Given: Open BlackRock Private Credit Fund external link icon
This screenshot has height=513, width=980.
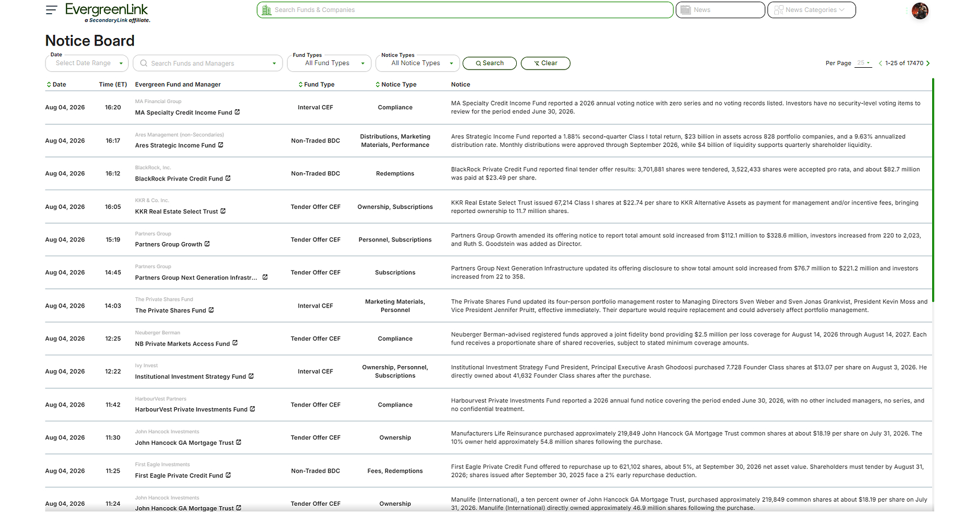Looking at the screenshot, I should coord(228,178).
